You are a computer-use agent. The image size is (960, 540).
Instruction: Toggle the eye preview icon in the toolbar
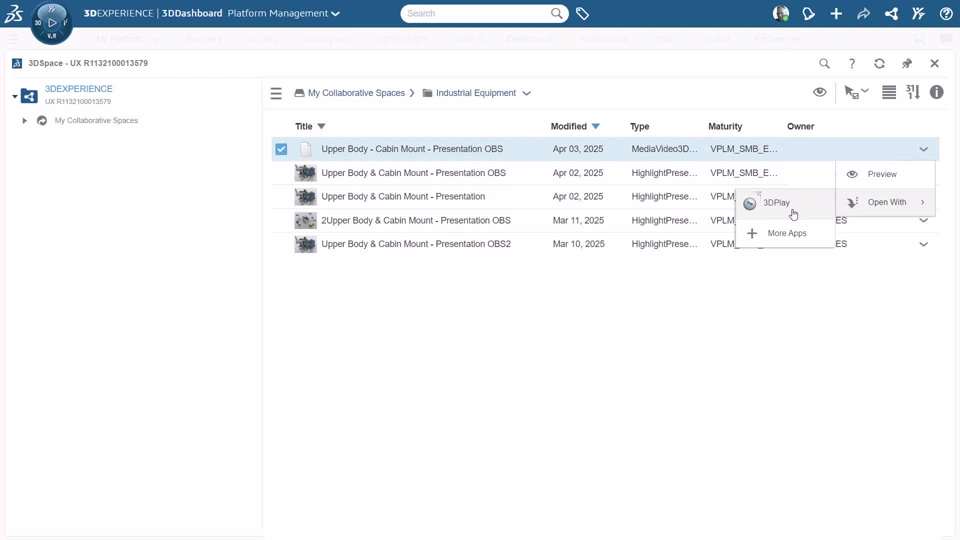click(x=819, y=92)
